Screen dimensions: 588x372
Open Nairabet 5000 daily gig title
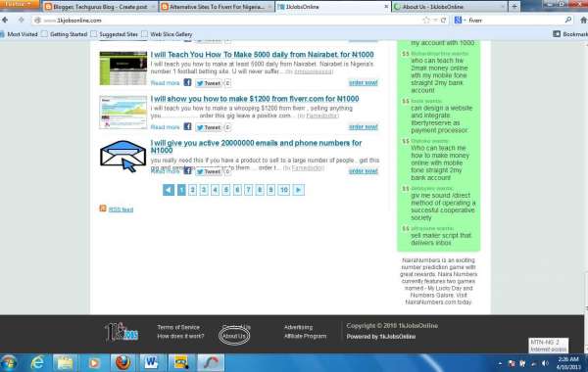[x=262, y=54]
